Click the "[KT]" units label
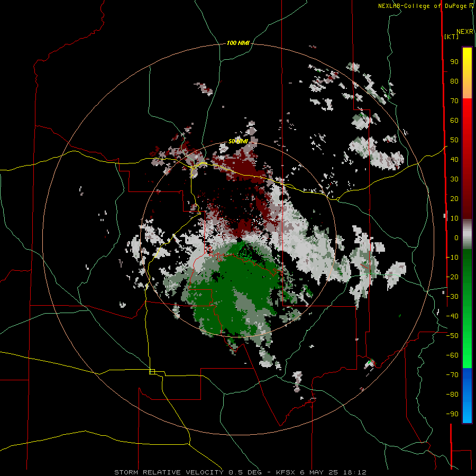Image resolution: width=476 pixels, height=476 pixels. coord(452,36)
